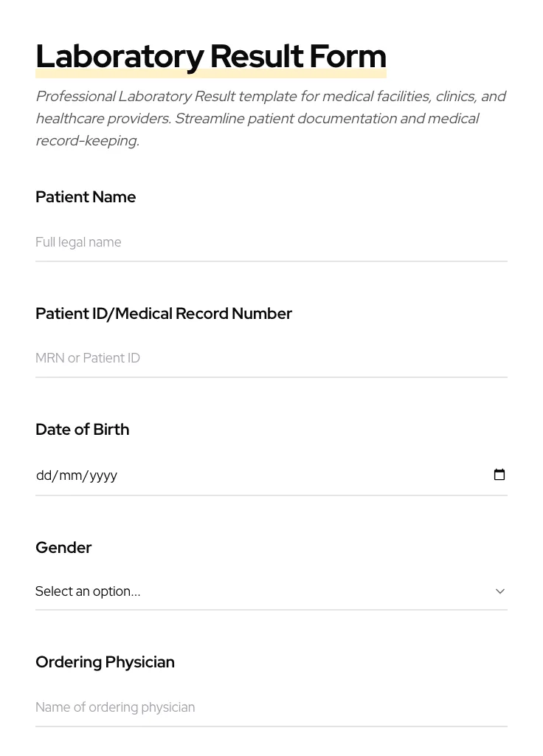Expand Gender dropdown using chevron arrow
This screenshot has width=543, height=756.
500,591
